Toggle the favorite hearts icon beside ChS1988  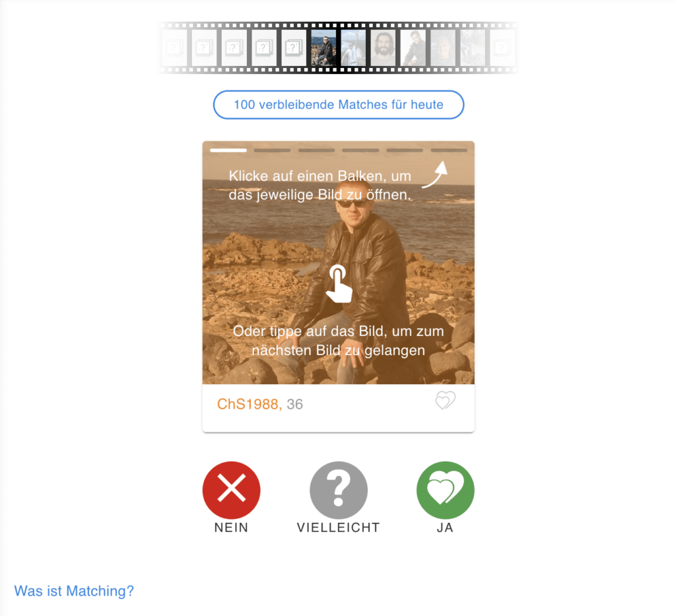pyautogui.click(x=445, y=401)
